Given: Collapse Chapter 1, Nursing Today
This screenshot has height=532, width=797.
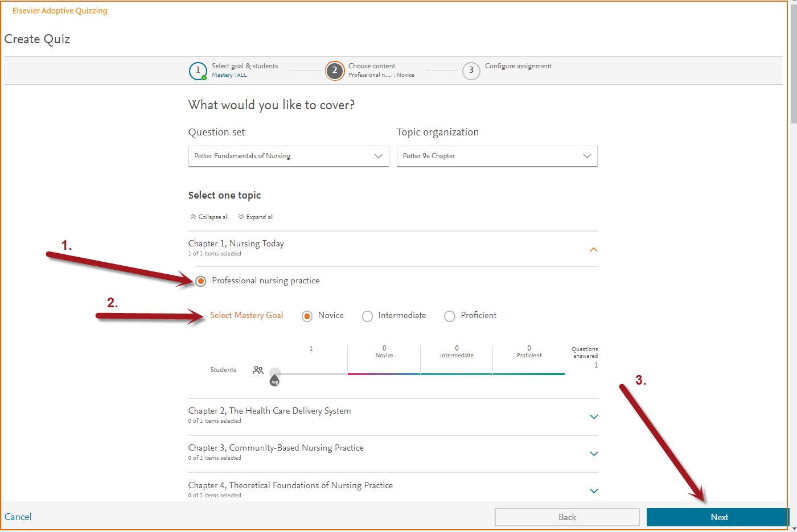Looking at the screenshot, I should pyautogui.click(x=594, y=249).
